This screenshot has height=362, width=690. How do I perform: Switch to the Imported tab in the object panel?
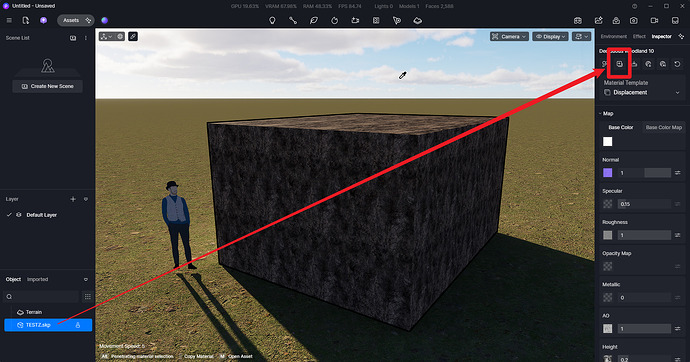point(37,279)
